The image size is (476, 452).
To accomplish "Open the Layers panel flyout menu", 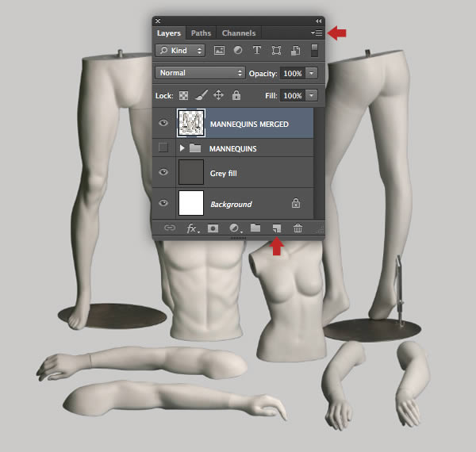I will pos(317,33).
